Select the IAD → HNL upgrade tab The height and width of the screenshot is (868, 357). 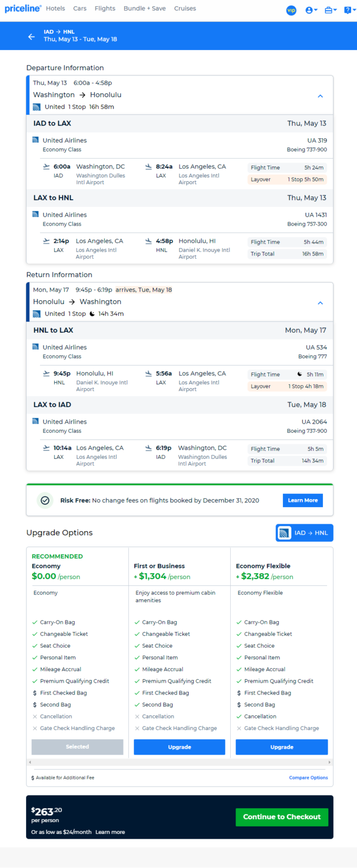pos(304,533)
